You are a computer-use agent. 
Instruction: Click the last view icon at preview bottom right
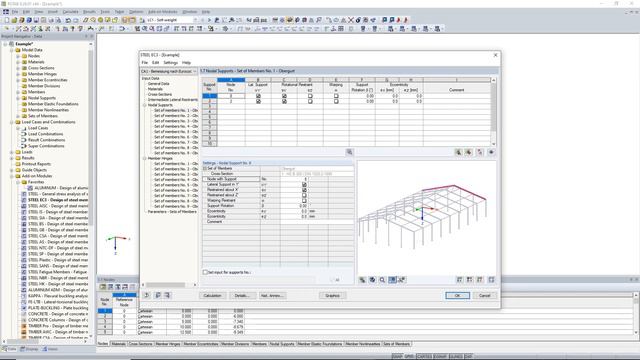pos(491,280)
